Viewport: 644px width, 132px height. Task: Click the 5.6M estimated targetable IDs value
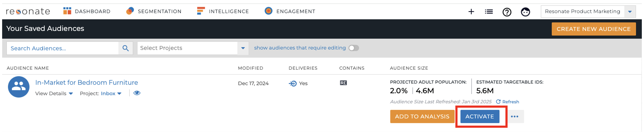point(485,91)
